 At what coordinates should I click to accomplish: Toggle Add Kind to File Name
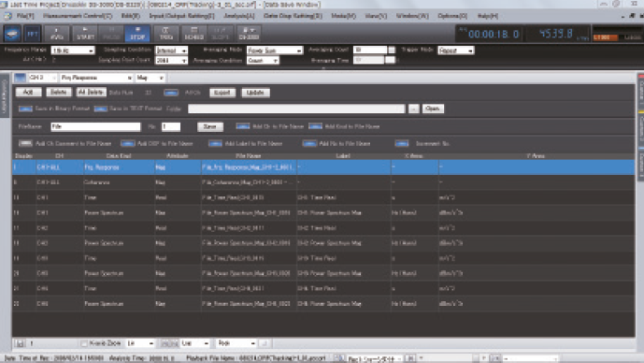(x=315, y=126)
